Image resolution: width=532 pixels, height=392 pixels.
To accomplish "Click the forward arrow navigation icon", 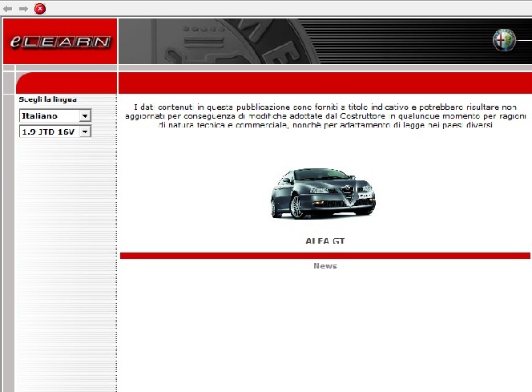I will click(23, 9).
